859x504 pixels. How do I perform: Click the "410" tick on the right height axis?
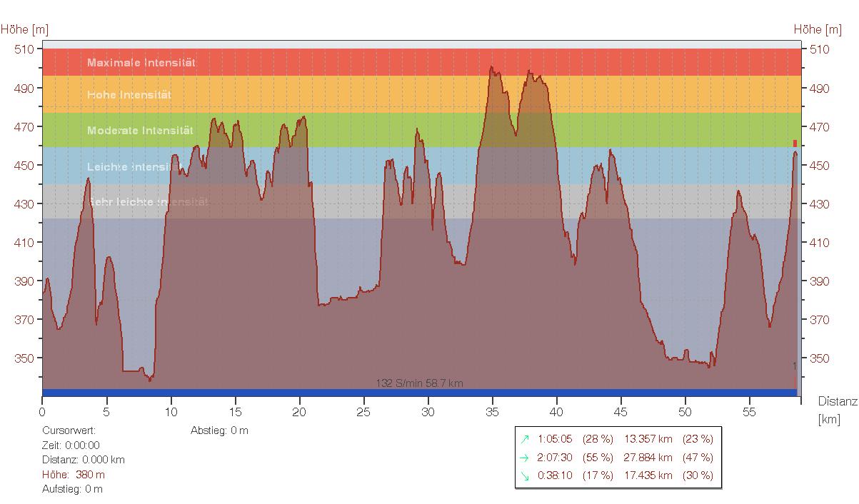point(820,243)
